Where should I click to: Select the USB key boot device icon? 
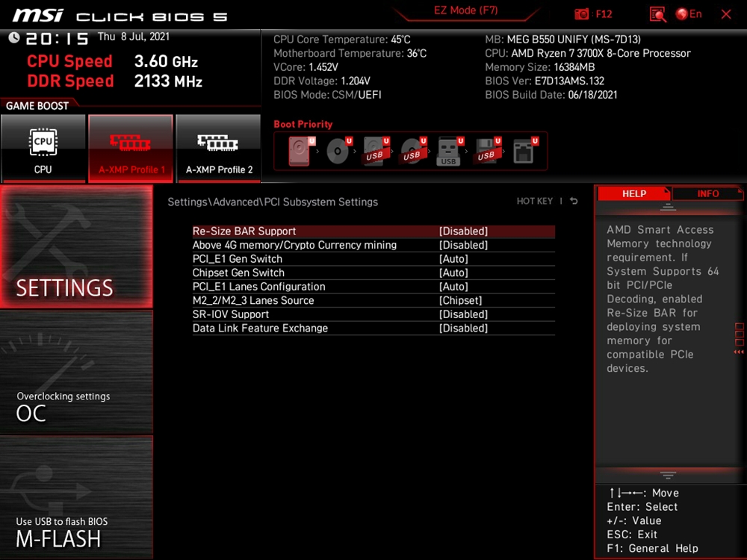(x=449, y=152)
